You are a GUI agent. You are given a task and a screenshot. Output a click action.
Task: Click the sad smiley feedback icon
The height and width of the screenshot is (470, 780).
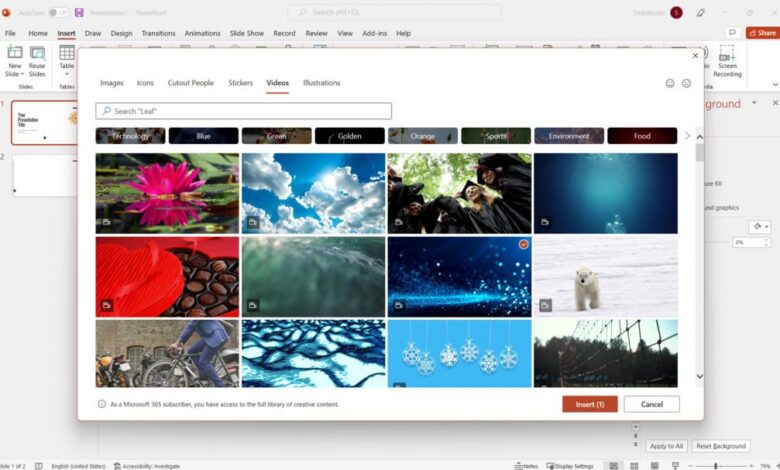point(686,83)
